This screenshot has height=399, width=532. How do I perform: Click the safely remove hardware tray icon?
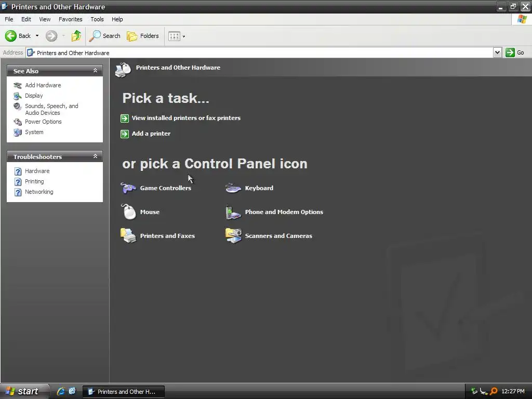pyautogui.click(x=474, y=392)
